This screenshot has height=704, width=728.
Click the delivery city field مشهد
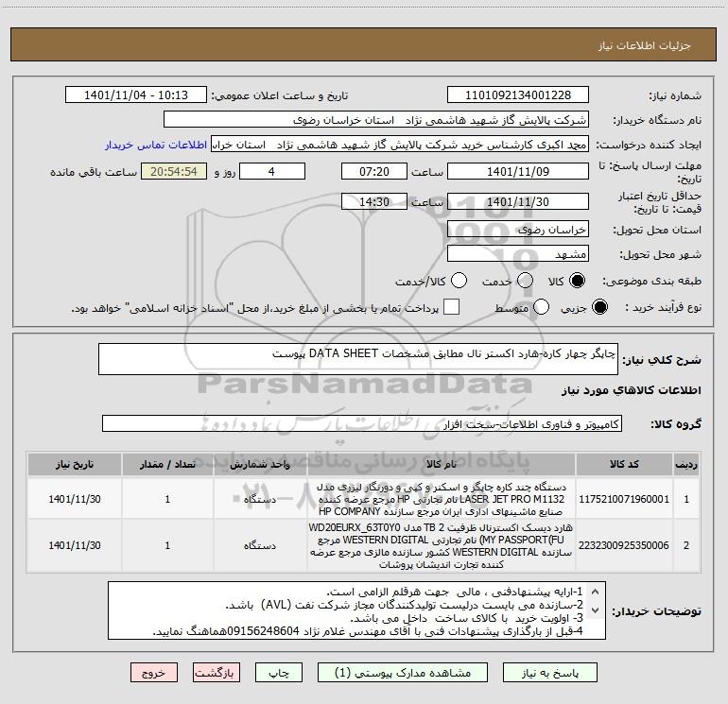(x=518, y=253)
